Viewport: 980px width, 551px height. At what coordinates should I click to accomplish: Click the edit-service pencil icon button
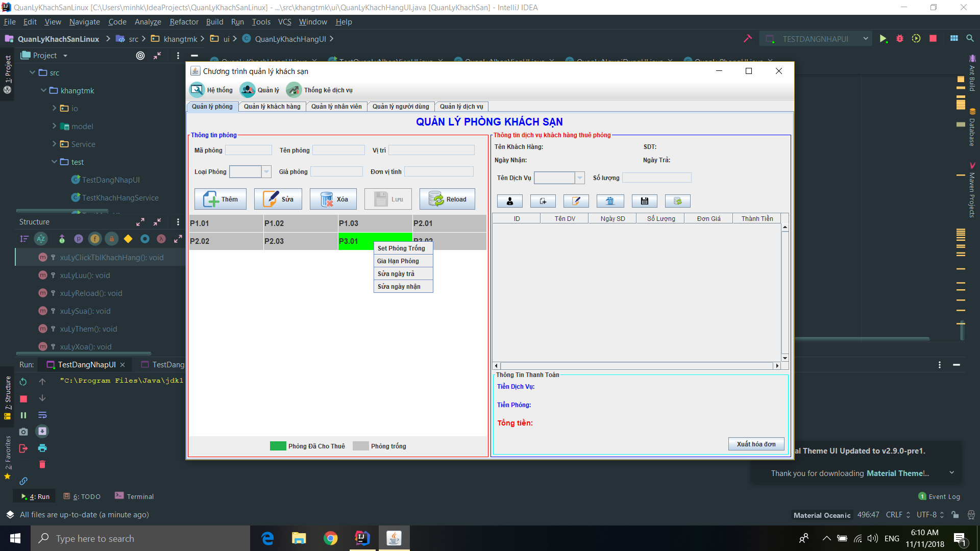click(576, 201)
